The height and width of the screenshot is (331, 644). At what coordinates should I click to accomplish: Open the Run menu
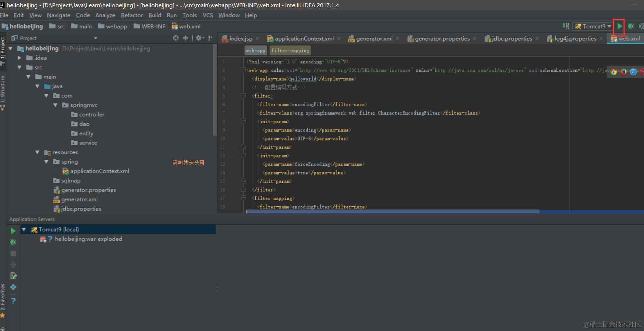172,15
